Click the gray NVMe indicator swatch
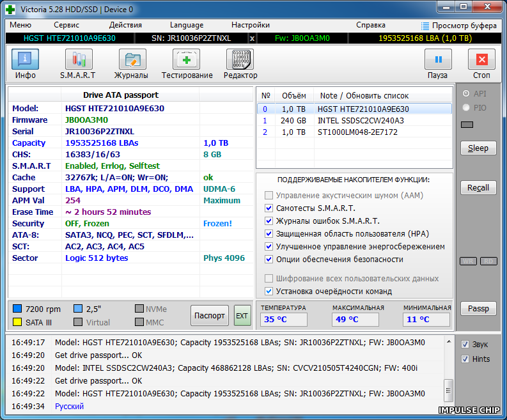 139,309
